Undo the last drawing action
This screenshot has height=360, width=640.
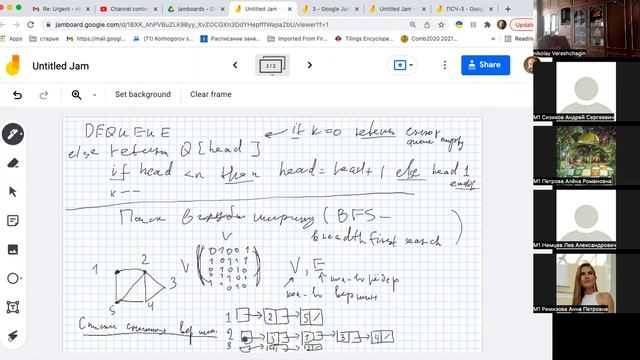pos(17,95)
